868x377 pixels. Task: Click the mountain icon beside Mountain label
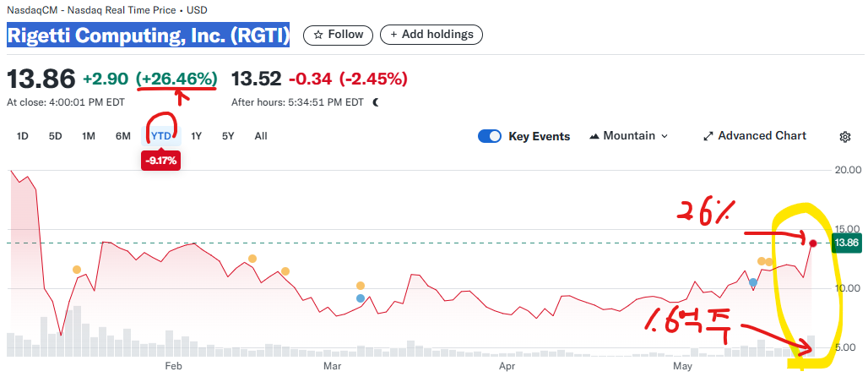tap(594, 136)
